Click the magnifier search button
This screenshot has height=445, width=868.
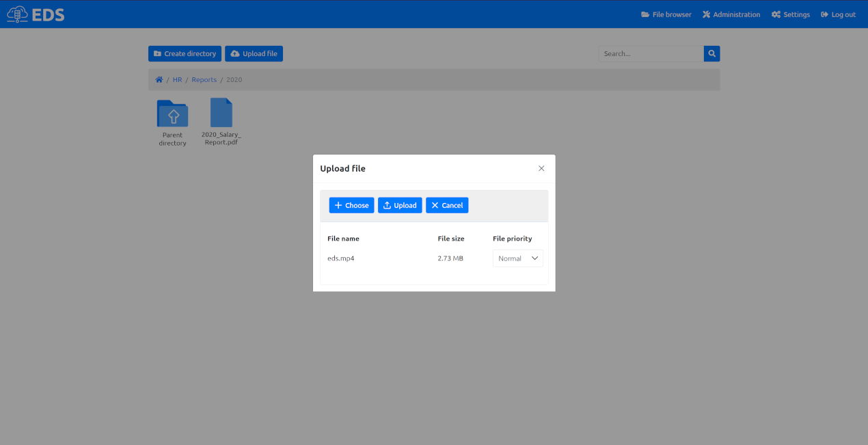point(711,53)
